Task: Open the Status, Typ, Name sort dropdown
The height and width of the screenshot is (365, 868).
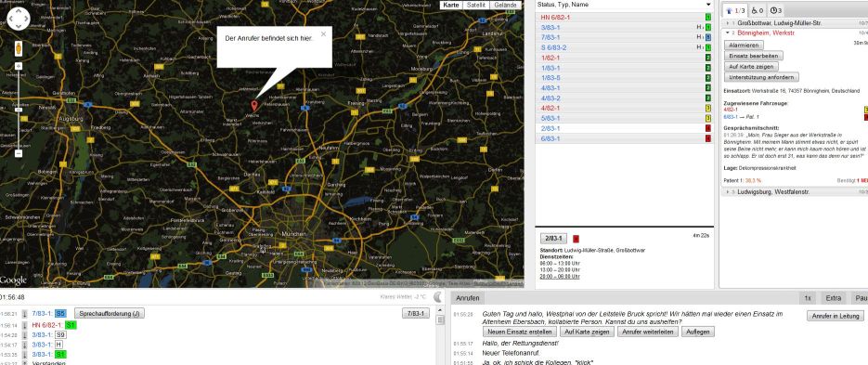Action: click(625, 5)
